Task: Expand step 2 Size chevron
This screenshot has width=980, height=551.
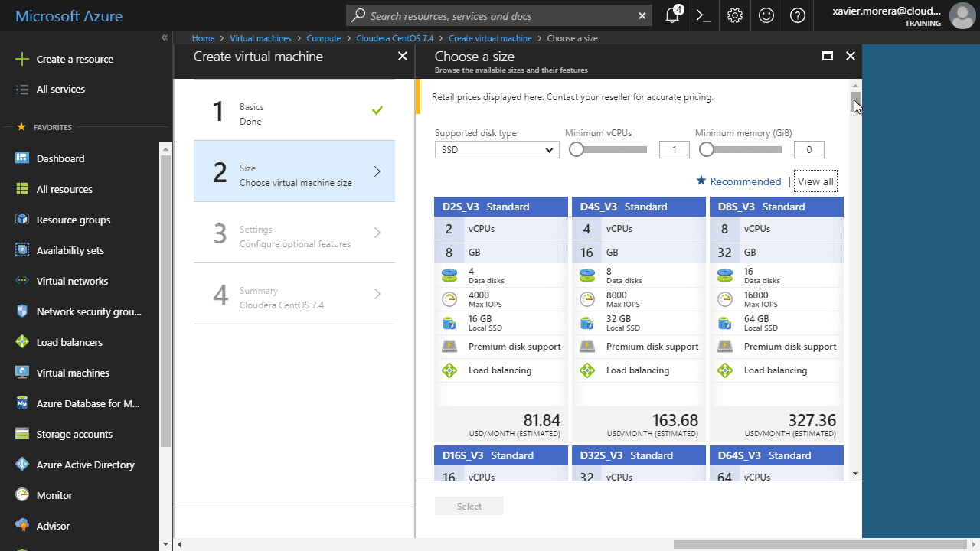Action: [x=377, y=171]
